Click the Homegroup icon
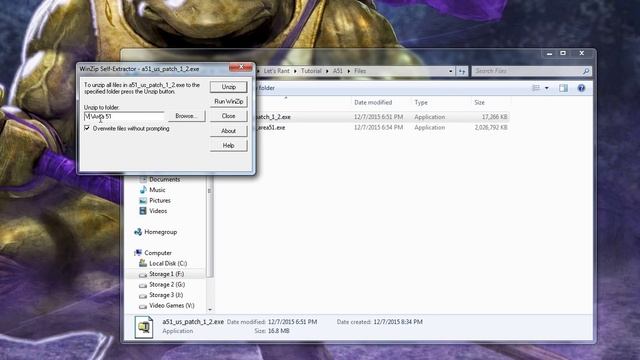Viewport: 640px width, 360px height. (138, 232)
